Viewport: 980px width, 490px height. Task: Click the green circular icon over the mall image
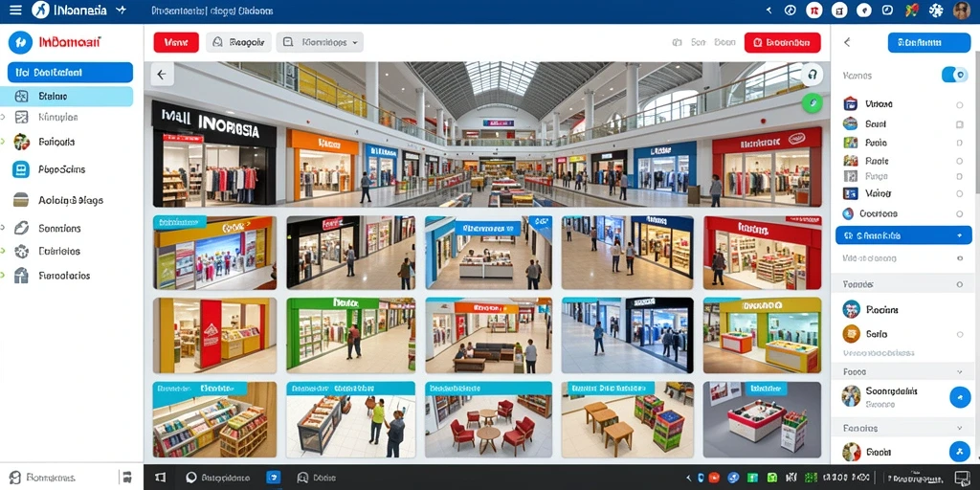(812, 102)
